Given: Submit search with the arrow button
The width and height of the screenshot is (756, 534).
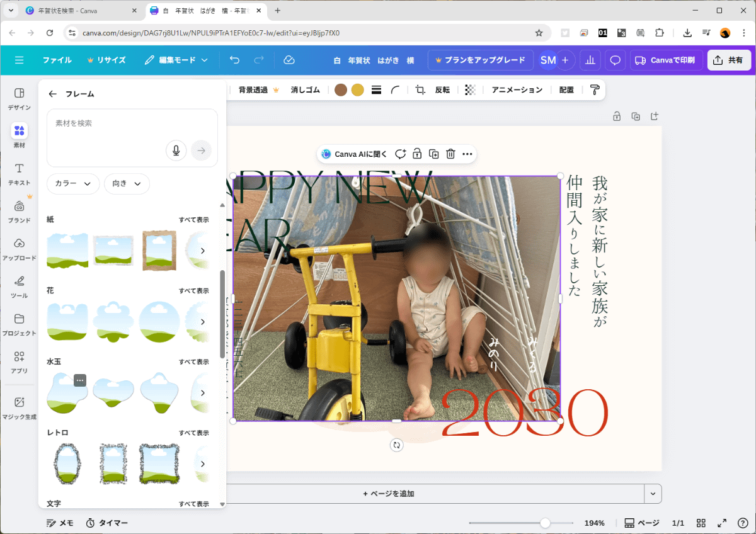Looking at the screenshot, I should (x=202, y=151).
